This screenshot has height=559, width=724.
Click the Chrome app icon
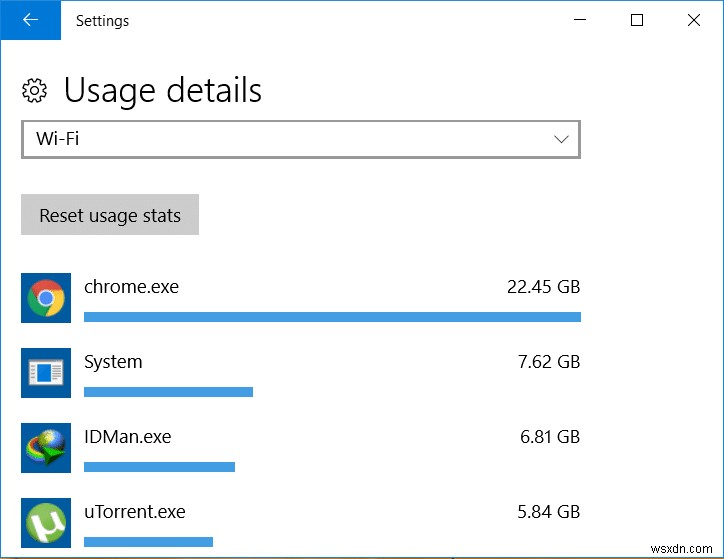(46, 298)
